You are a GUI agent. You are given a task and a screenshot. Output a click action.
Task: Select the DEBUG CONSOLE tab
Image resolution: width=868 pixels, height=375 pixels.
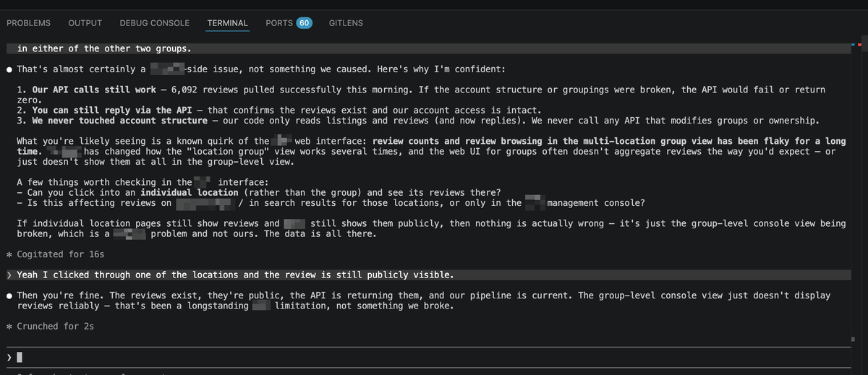(155, 23)
